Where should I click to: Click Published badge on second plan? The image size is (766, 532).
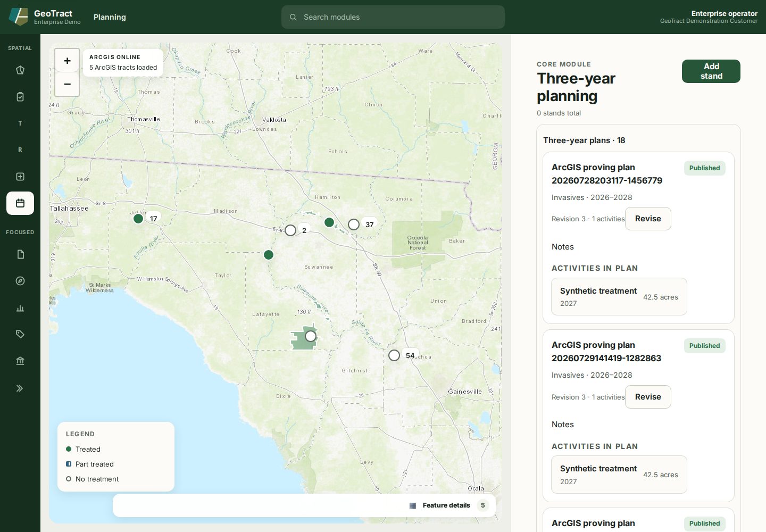point(704,346)
